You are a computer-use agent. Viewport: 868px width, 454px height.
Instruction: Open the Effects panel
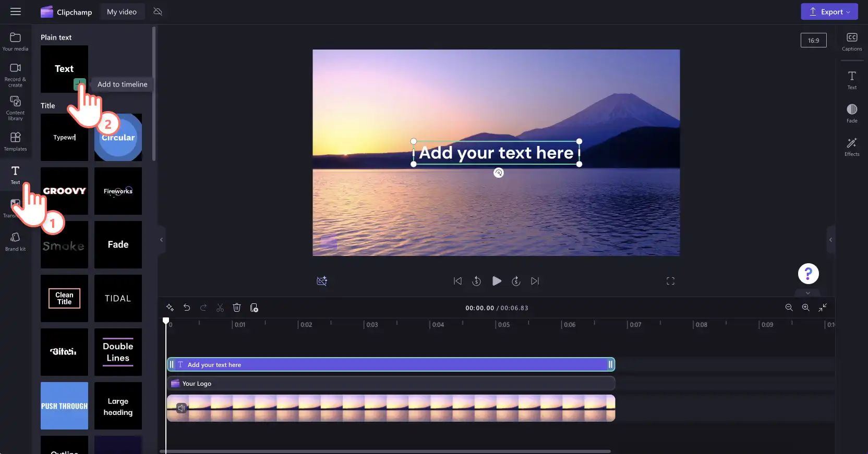tap(852, 146)
